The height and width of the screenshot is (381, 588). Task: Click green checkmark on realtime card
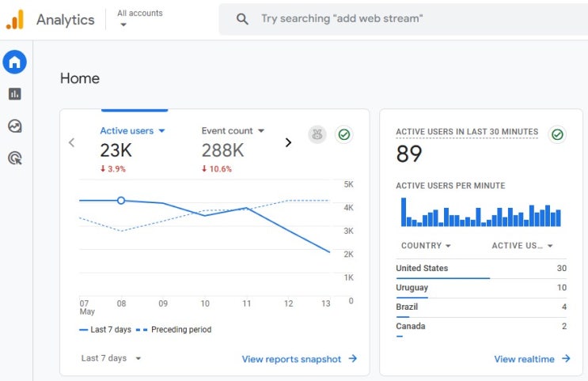click(x=557, y=134)
